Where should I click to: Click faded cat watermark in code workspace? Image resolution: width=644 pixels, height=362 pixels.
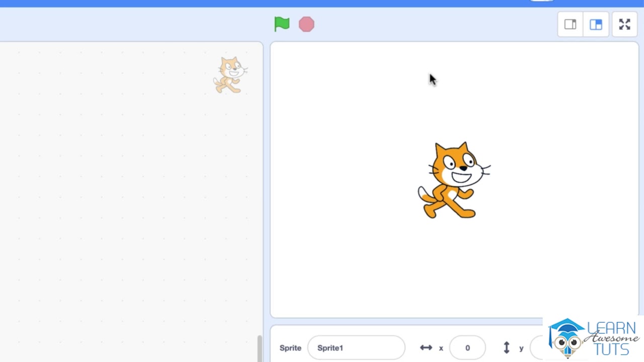pos(230,75)
